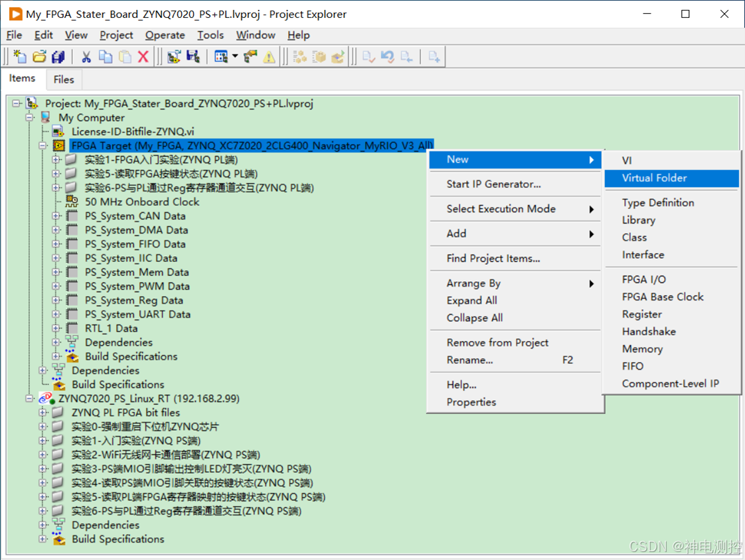745x560 pixels.
Task: Expand PS_System_DMA Data node
Action: (x=56, y=230)
